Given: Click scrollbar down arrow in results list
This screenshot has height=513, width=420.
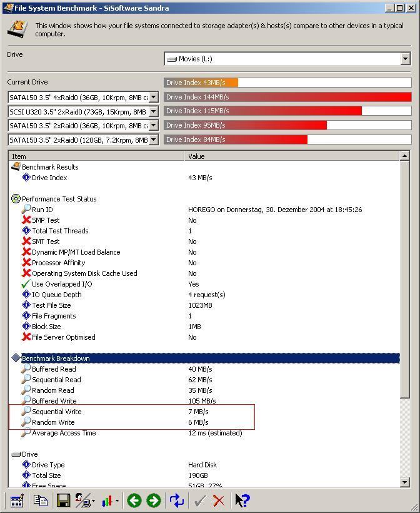Looking at the screenshot, I should coord(404,482).
